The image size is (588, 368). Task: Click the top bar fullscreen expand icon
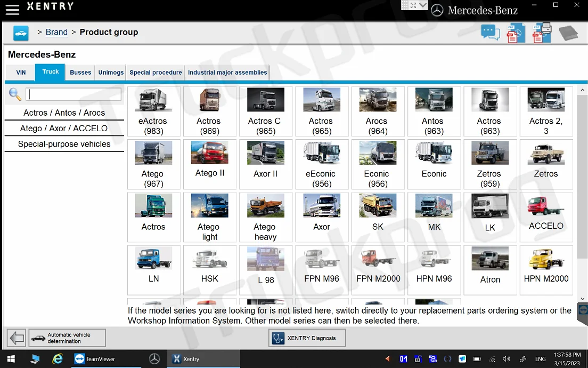coord(413,5)
